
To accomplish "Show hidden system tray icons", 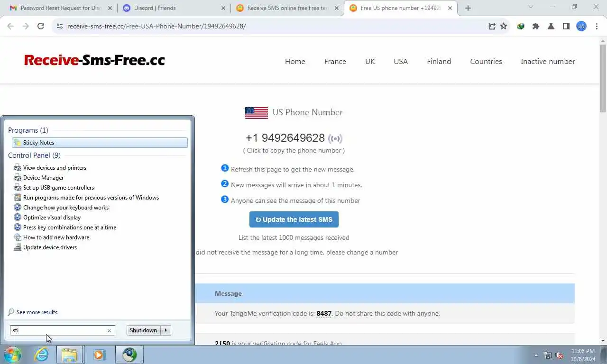I will 536,355.
